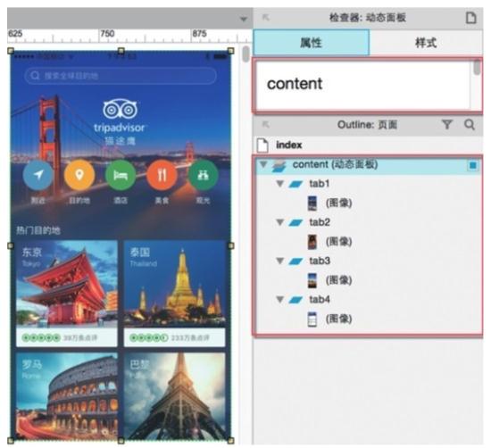Tap the red restaurant fork icon
This screenshot has width=491, height=448.
tap(162, 175)
